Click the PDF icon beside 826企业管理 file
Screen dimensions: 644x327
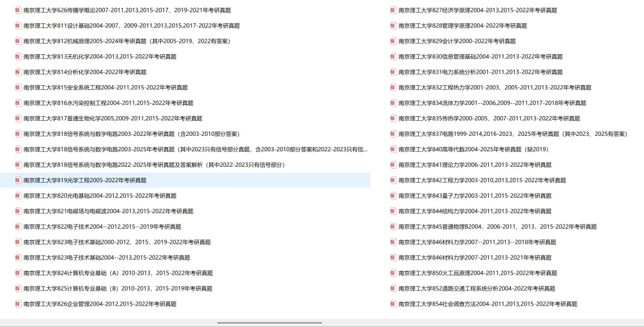point(18,304)
